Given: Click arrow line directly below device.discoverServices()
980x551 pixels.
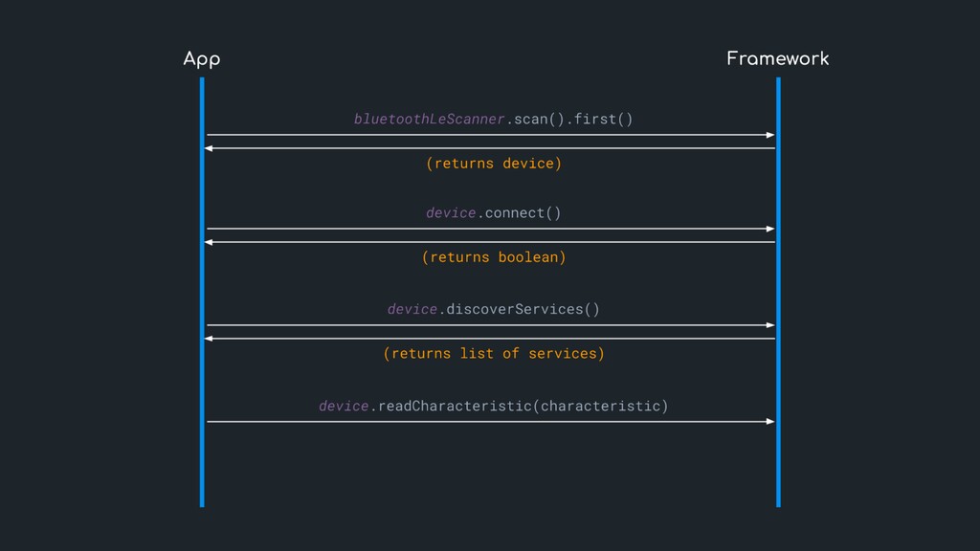Looking at the screenshot, I should coord(490,325).
